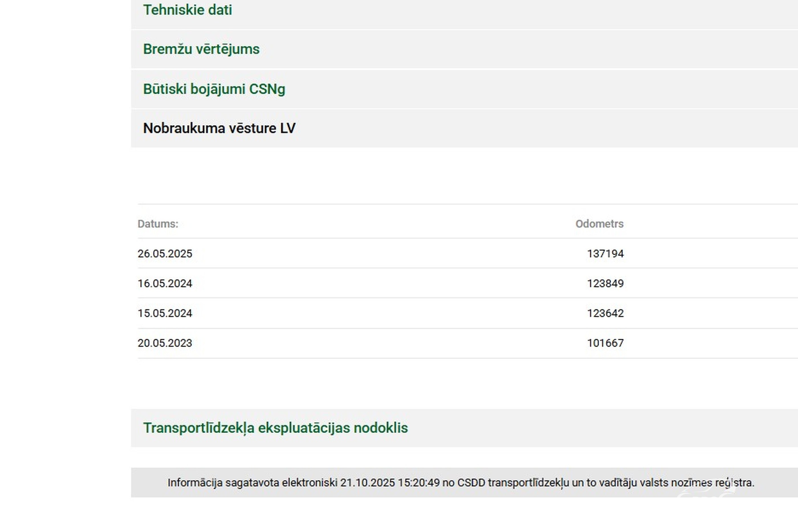Click the Datums column header

tap(158, 224)
